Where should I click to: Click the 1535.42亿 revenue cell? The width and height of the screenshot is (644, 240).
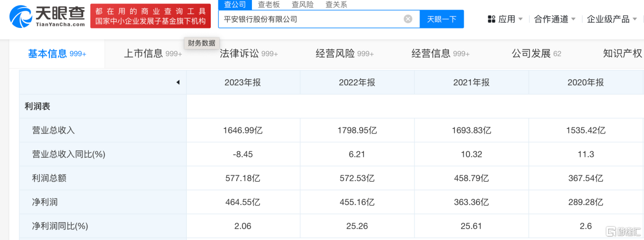(x=586, y=130)
